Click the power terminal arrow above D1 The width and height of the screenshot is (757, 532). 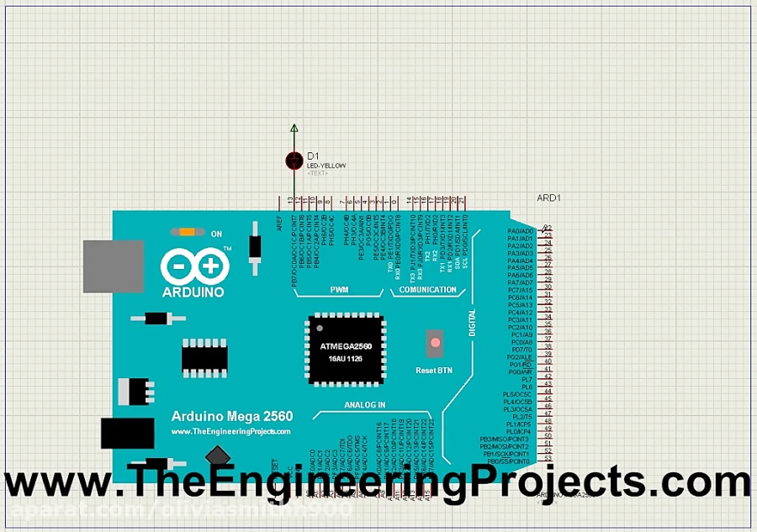(294, 129)
